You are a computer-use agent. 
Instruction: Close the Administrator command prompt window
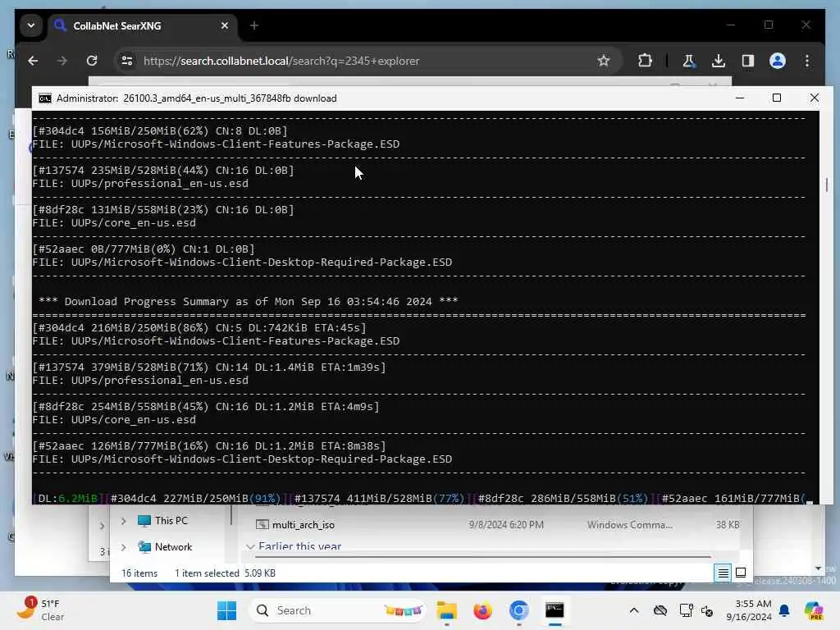[815, 98]
